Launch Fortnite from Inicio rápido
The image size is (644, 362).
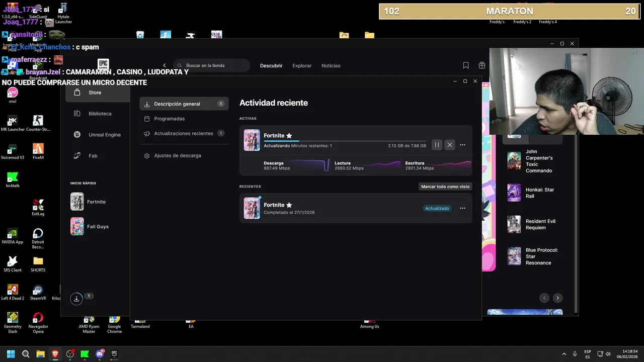(89, 202)
